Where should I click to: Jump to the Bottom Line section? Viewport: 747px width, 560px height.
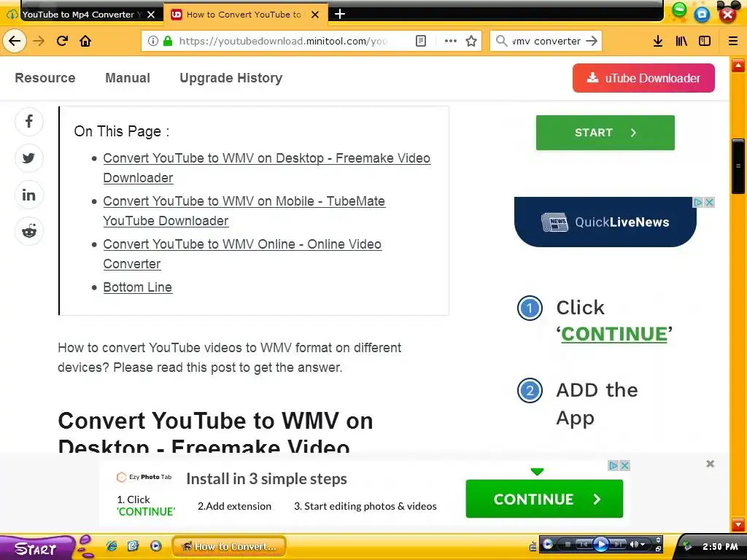[x=138, y=287]
